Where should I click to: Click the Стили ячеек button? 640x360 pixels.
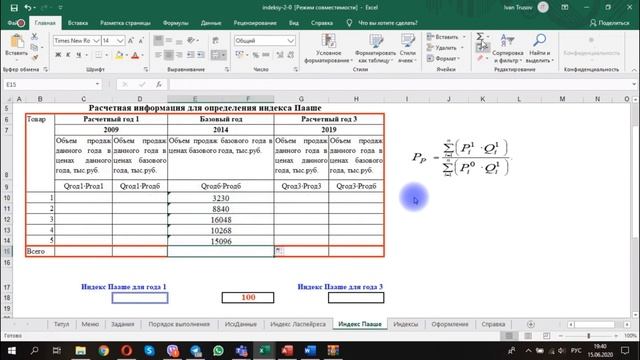point(407,49)
